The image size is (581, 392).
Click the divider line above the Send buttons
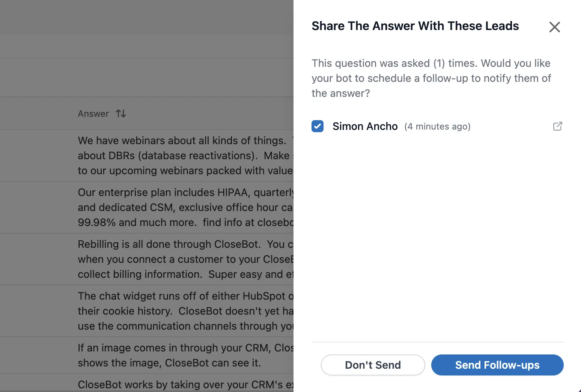437,342
